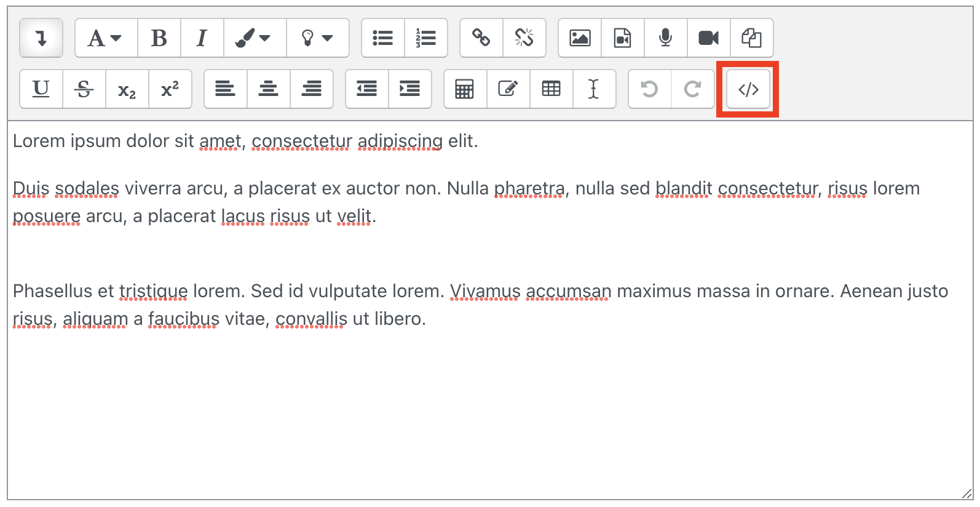The height and width of the screenshot is (507, 980).
Task: Insert a table using the grid icon
Action: point(551,89)
